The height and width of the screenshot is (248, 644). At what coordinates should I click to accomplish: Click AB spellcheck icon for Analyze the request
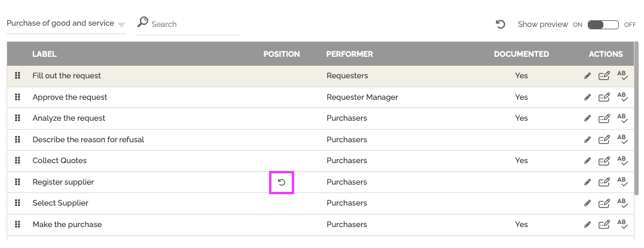622,118
